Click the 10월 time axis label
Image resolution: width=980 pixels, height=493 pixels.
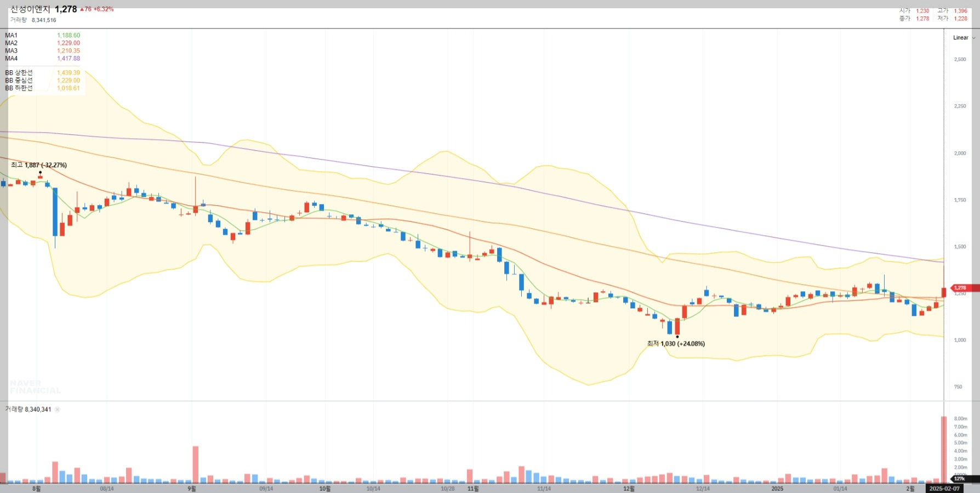[325, 489]
